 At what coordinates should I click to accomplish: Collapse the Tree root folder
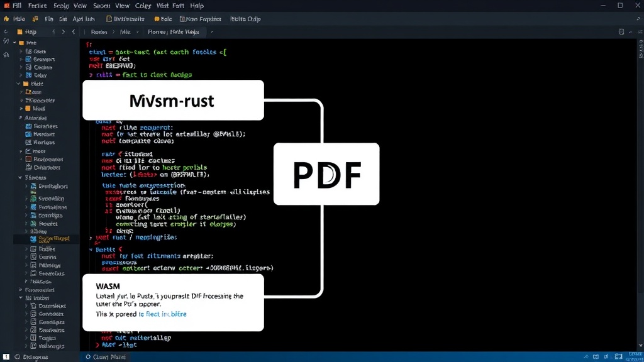(15, 43)
